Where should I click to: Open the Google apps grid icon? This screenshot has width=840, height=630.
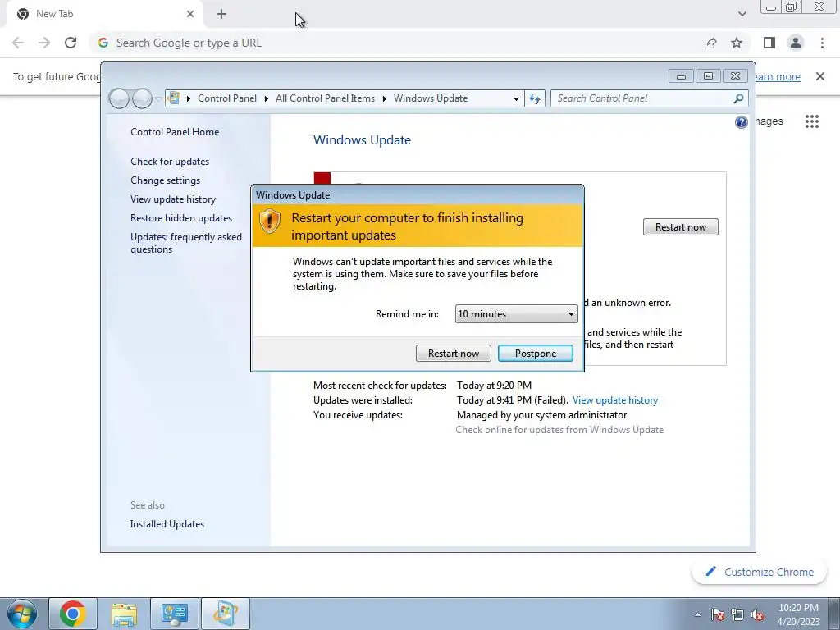click(811, 121)
